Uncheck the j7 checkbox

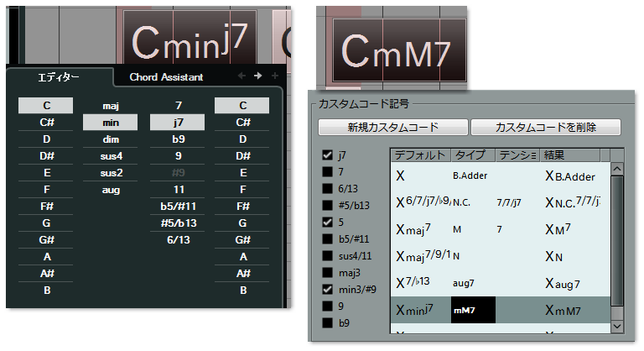click(327, 155)
